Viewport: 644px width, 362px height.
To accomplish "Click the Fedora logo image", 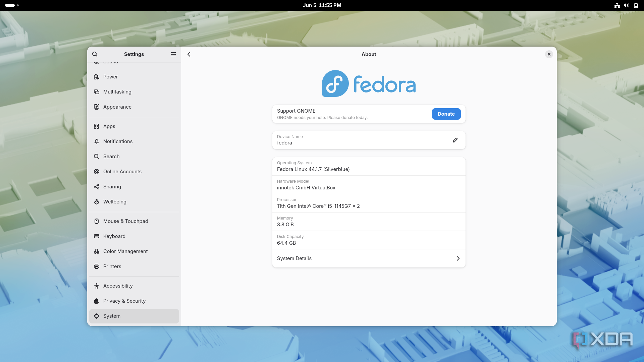I will tap(369, 83).
